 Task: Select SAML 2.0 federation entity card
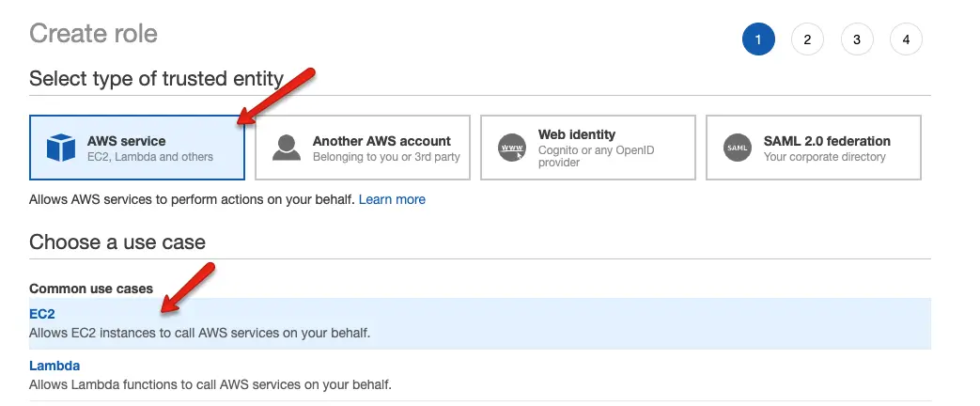tap(814, 148)
